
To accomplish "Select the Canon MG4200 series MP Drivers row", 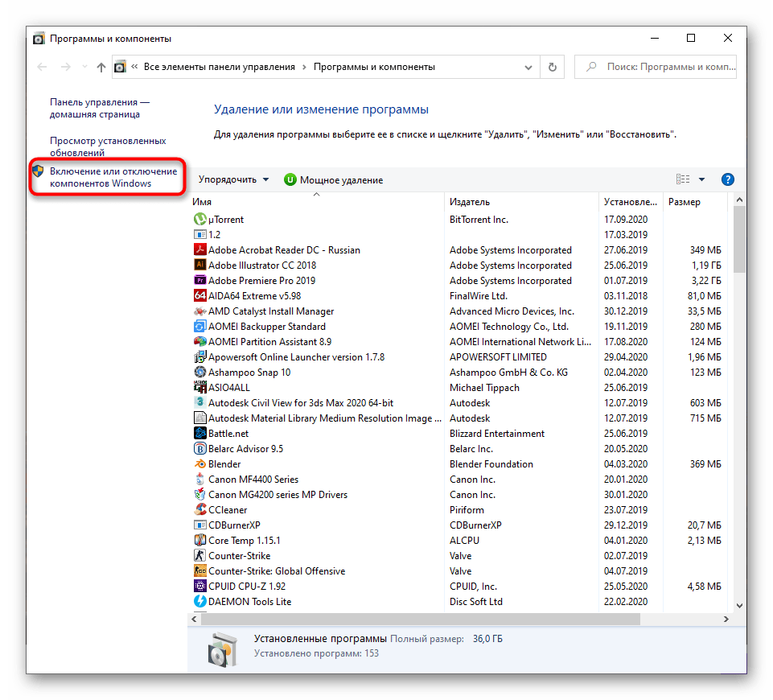I will (458, 494).
